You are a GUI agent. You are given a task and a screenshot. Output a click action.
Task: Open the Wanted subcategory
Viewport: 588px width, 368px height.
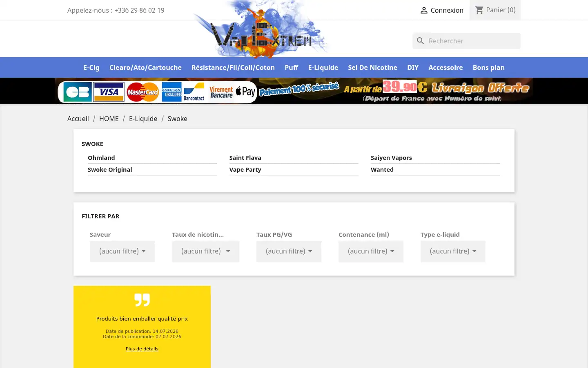tap(382, 170)
